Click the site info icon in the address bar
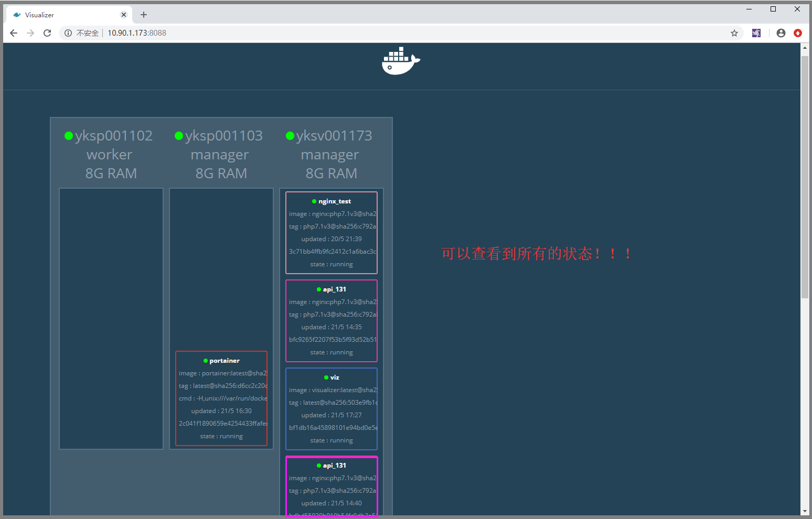The image size is (812, 519). [x=68, y=33]
